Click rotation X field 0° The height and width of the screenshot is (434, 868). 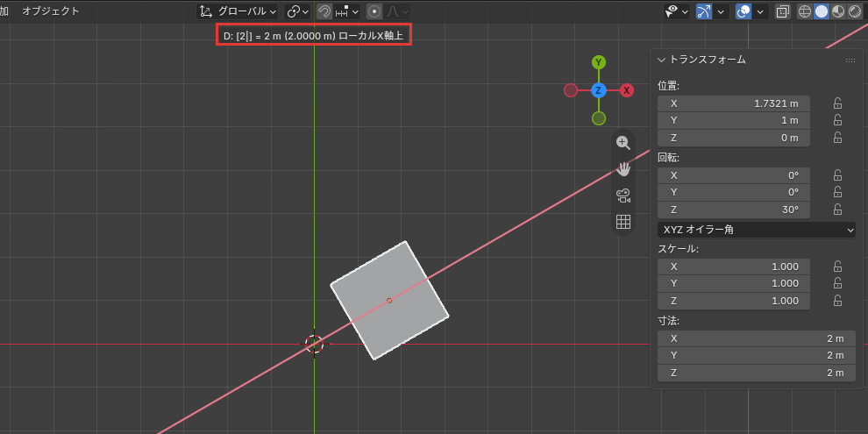click(x=734, y=175)
